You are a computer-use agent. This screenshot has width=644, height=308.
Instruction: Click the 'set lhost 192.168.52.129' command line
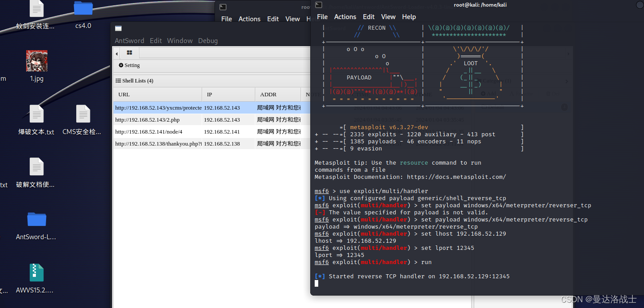pos(410,234)
